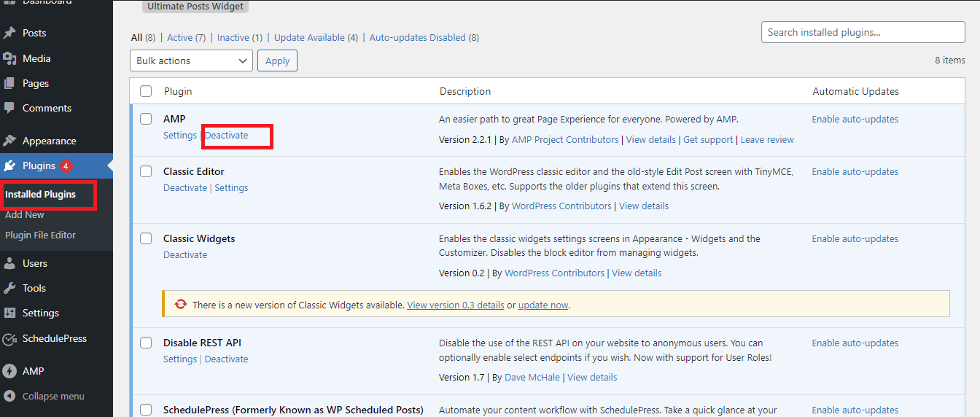The image size is (980, 417).
Task: Open Installed Plugins submenu item
Action: (40, 195)
